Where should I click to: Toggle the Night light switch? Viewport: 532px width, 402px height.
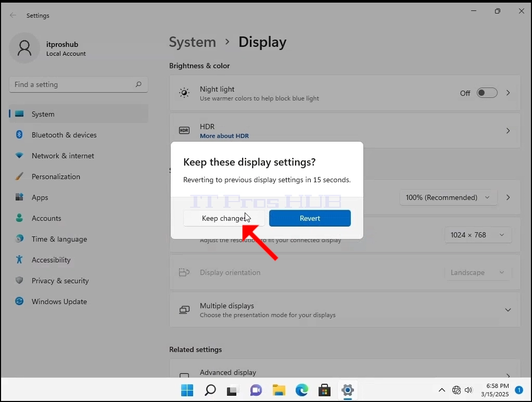[x=487, y=93]
